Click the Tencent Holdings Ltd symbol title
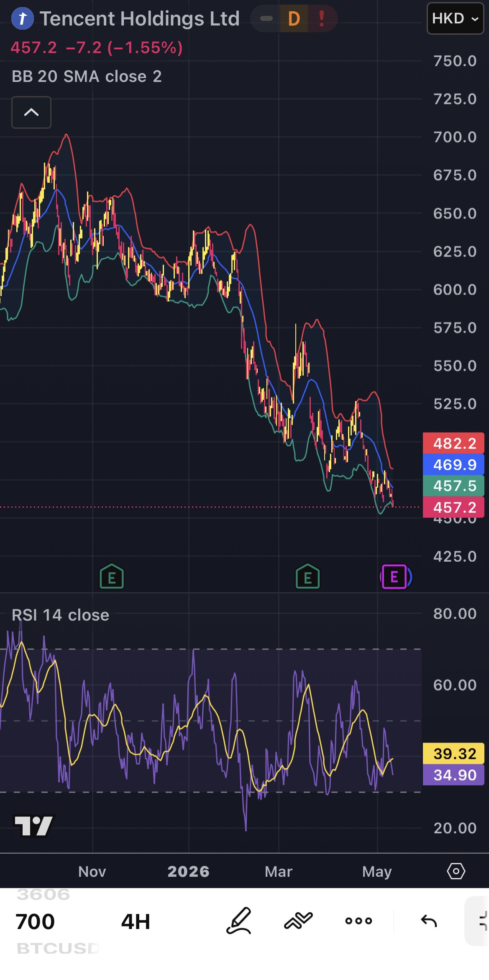 (140, 18)
